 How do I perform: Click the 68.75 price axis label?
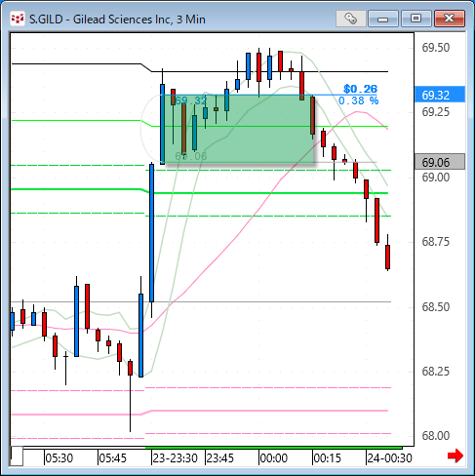436,242
